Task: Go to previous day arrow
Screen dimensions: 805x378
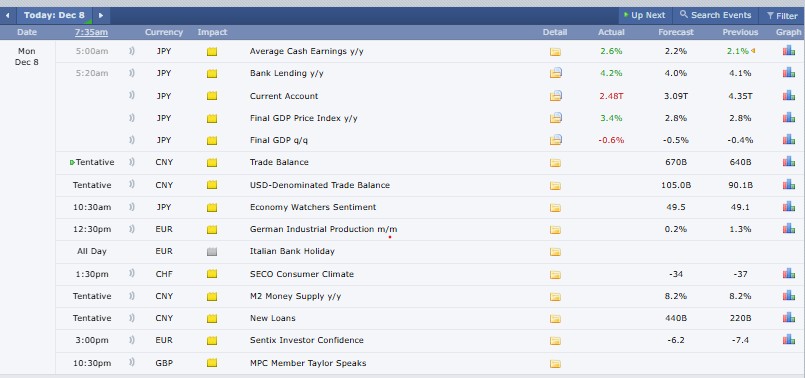Action: point(7,15)
